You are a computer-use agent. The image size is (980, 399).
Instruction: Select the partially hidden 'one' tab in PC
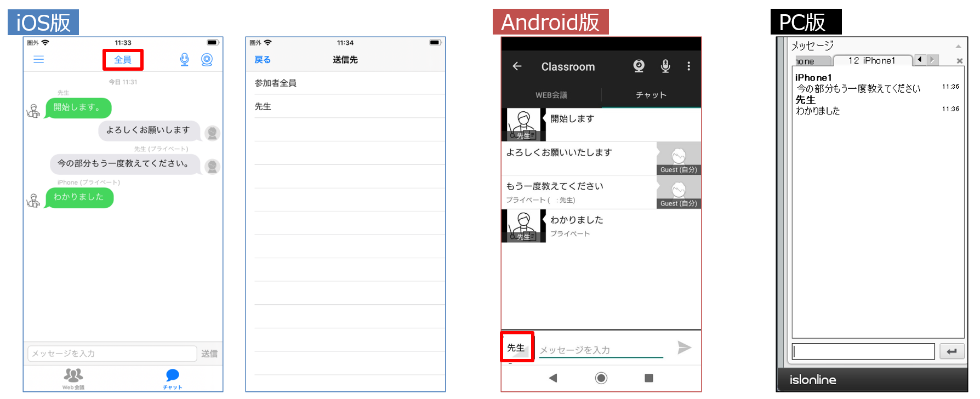(x=813, y=61)
